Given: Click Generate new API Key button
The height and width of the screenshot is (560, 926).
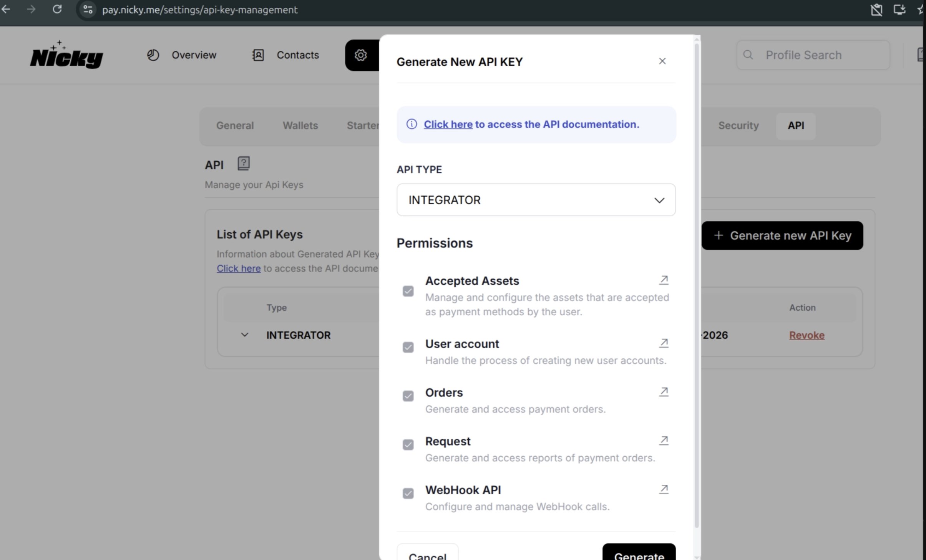Looking at the screenshot, I should [x=782, y=235].
